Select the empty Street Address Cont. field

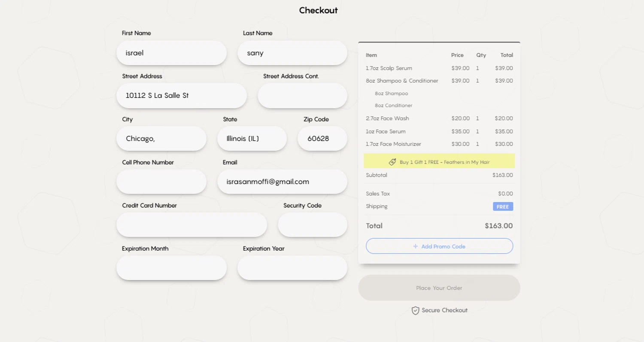[302, 96]
